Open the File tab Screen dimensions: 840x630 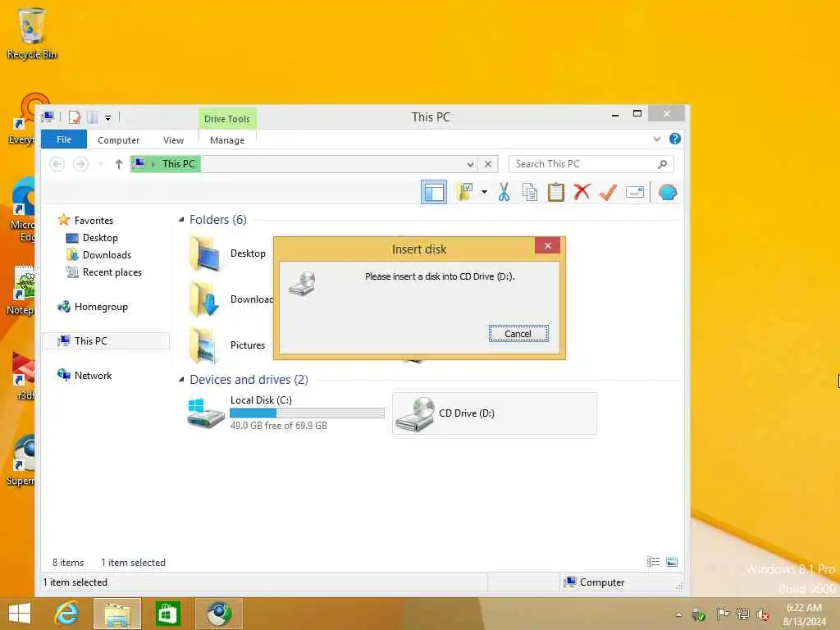tap(64, 139)
